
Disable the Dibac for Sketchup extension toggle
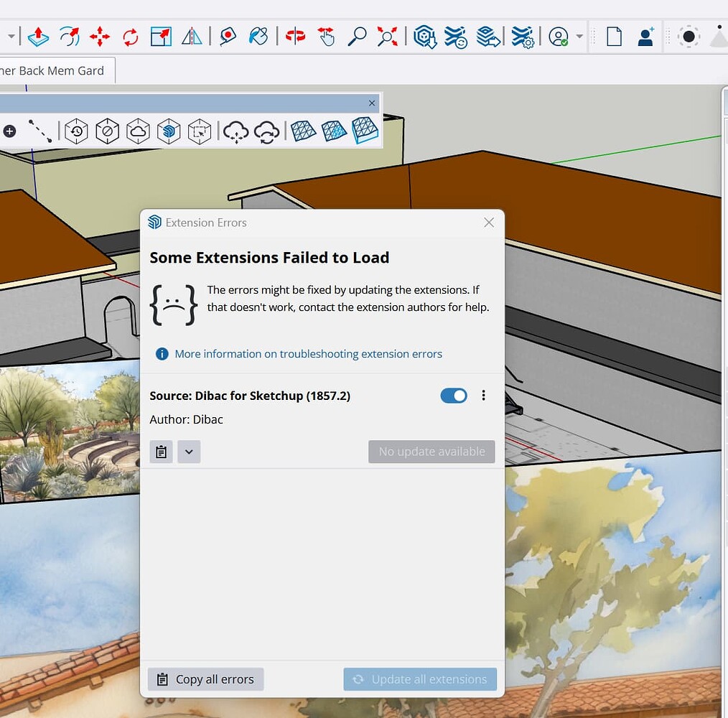[453, 396]
